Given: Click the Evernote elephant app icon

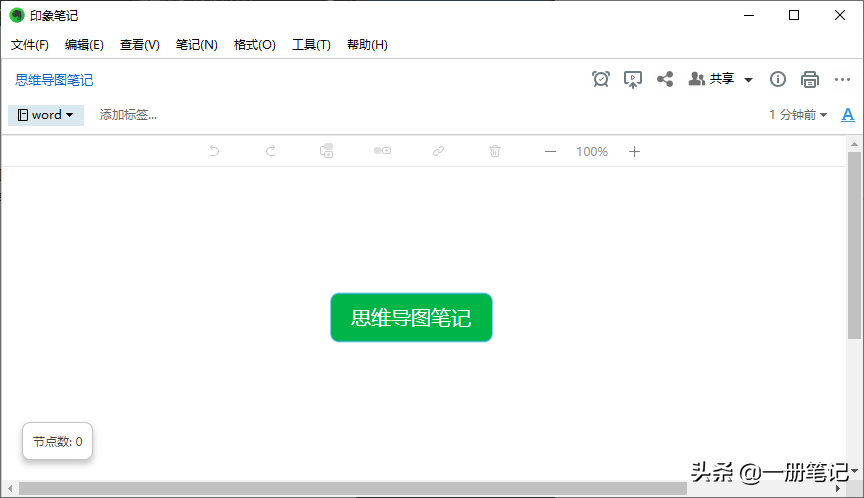Looking at the screenshot, I should coord(17,15).
